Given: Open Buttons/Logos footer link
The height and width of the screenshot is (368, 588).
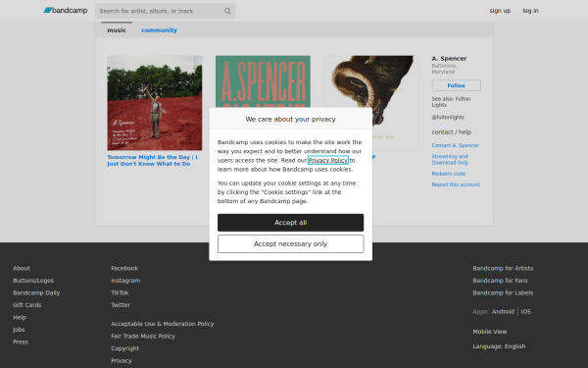Looking at the screenshot, I should click(33, 281).
